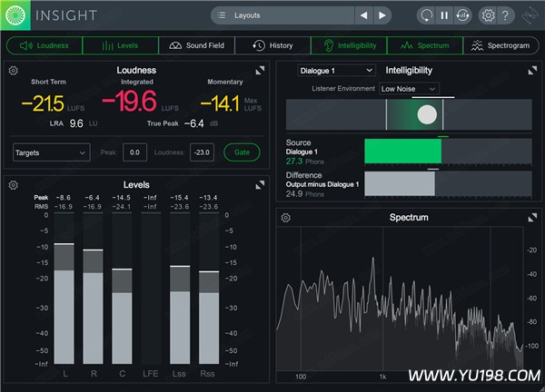Click the R channel level meter

[93, 289]
